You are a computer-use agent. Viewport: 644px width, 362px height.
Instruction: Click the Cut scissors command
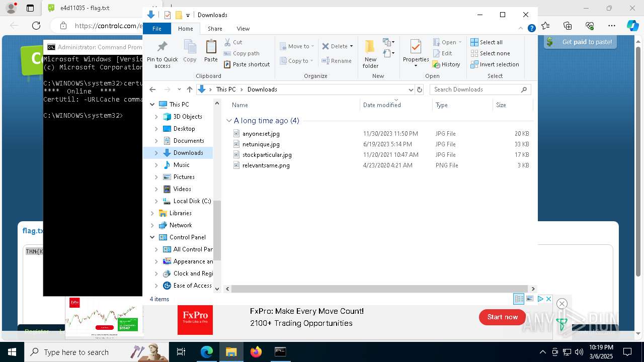tap(233, 42)
